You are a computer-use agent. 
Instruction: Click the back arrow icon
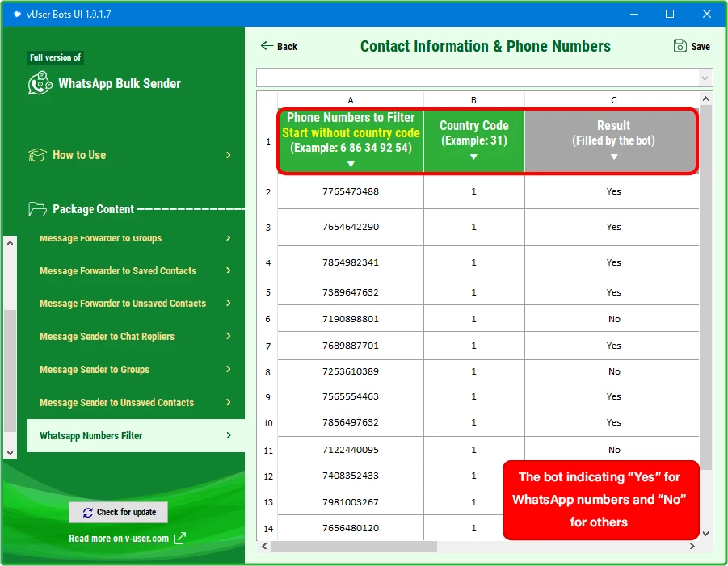coord(267,45)
